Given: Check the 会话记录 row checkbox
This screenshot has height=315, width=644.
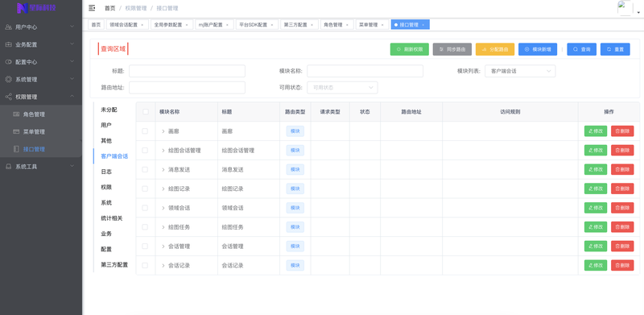Looking at the screenshot, I should 145,266.
